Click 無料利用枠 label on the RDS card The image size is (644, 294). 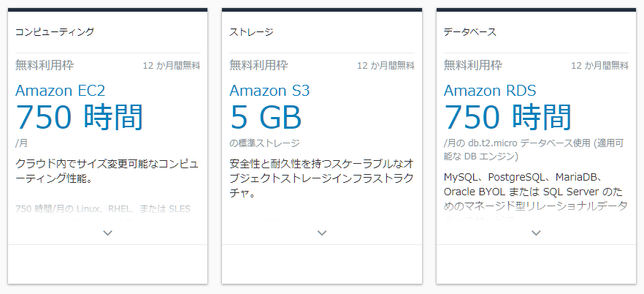pyautogui.click(x=473, y=65)
